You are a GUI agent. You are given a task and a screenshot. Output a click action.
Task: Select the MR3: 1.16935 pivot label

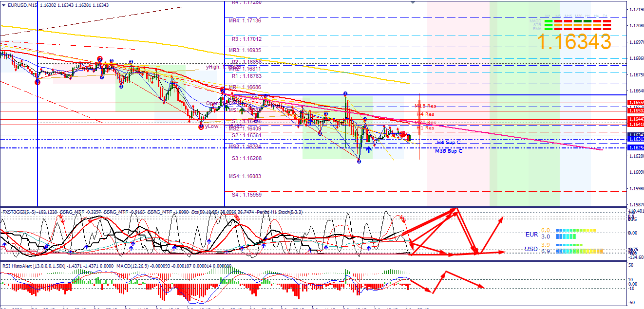245,50
